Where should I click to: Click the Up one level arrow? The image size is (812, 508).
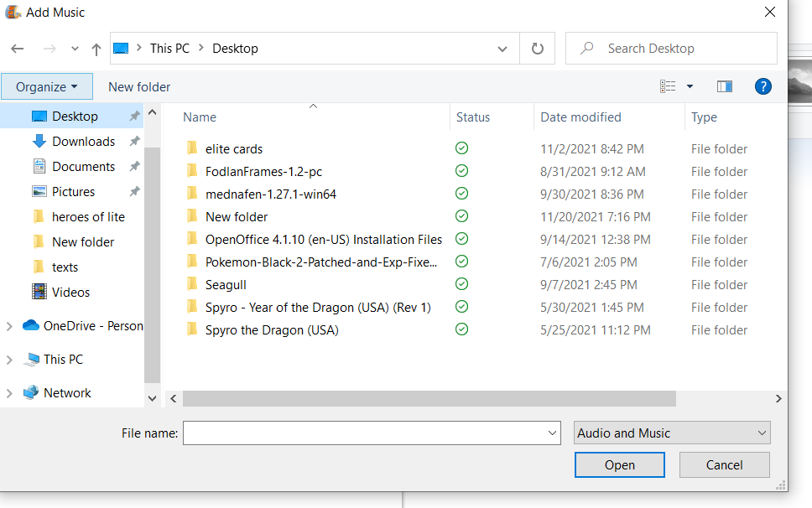96,49
